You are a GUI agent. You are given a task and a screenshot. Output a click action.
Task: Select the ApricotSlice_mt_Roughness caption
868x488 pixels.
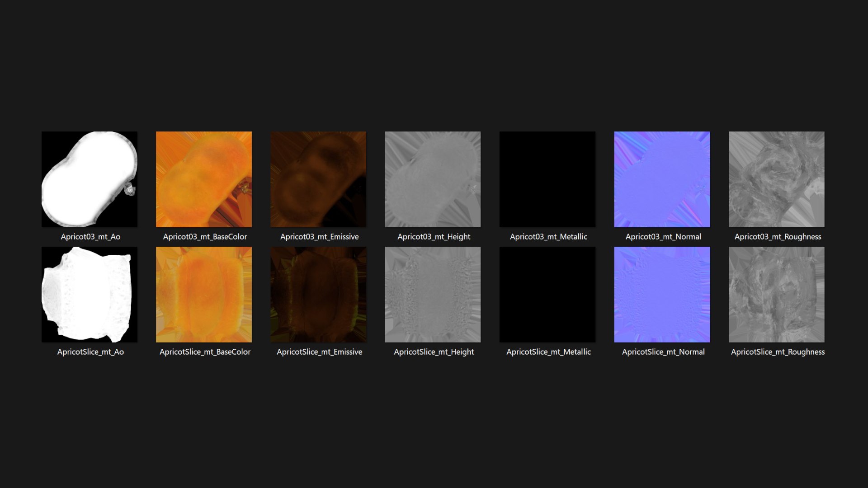tap(778, 352)
